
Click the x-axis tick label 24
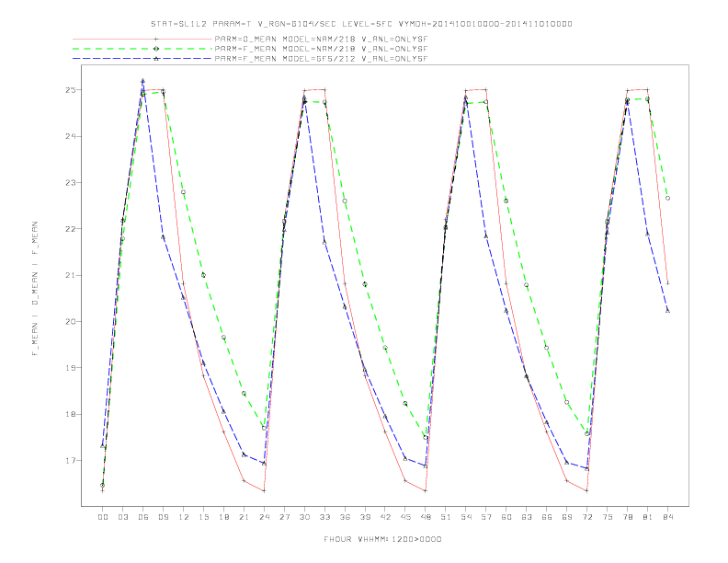[264, 517]
